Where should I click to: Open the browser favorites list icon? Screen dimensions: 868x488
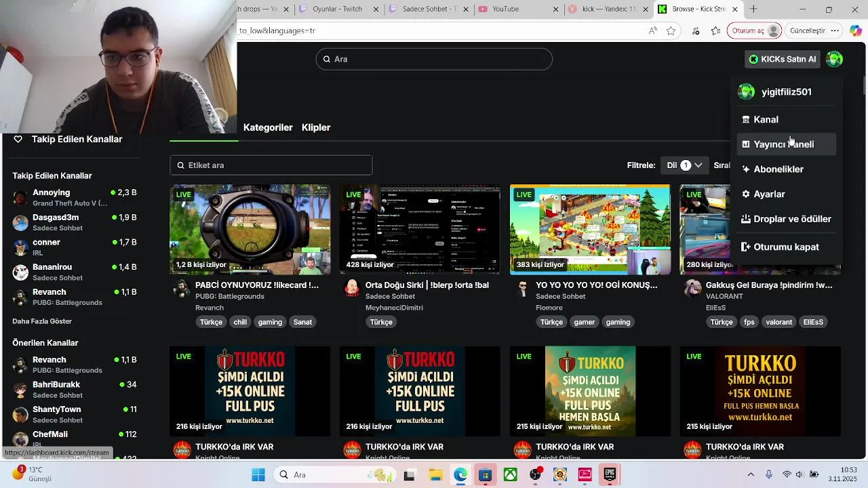(716, 30)
